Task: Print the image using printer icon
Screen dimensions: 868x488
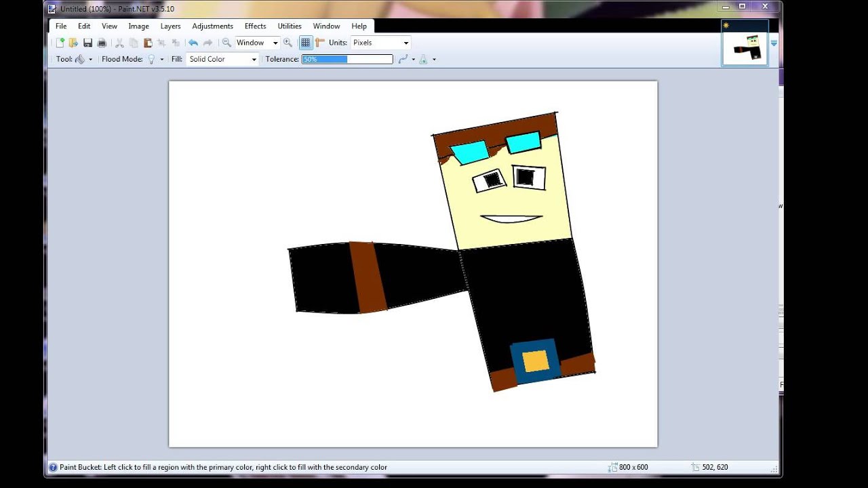Action: pyautogui.click(x=102, y=43)
